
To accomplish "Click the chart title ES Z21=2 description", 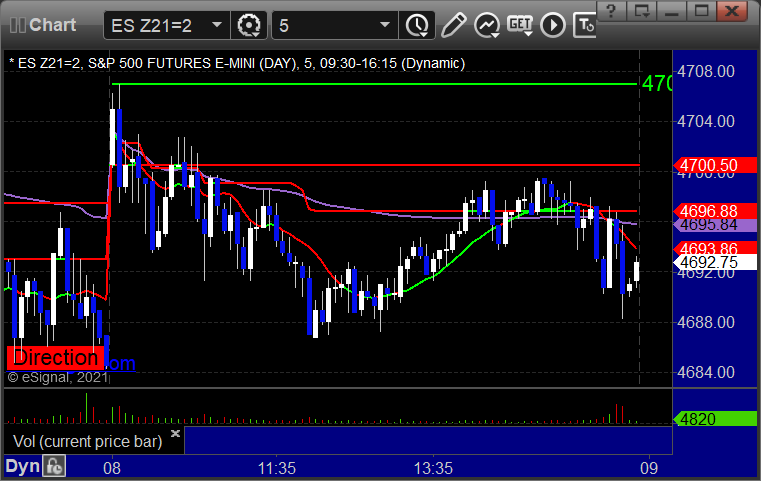I will pos(237,64).
